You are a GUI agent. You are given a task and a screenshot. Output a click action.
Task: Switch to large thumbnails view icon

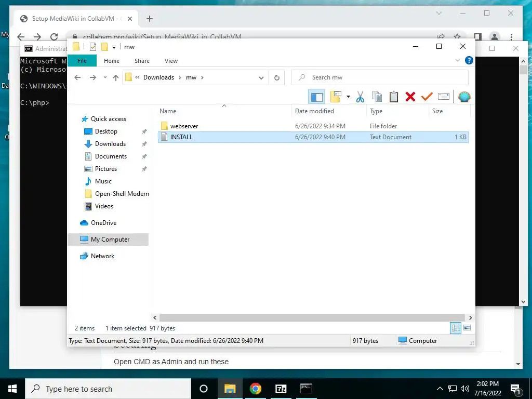467,328
